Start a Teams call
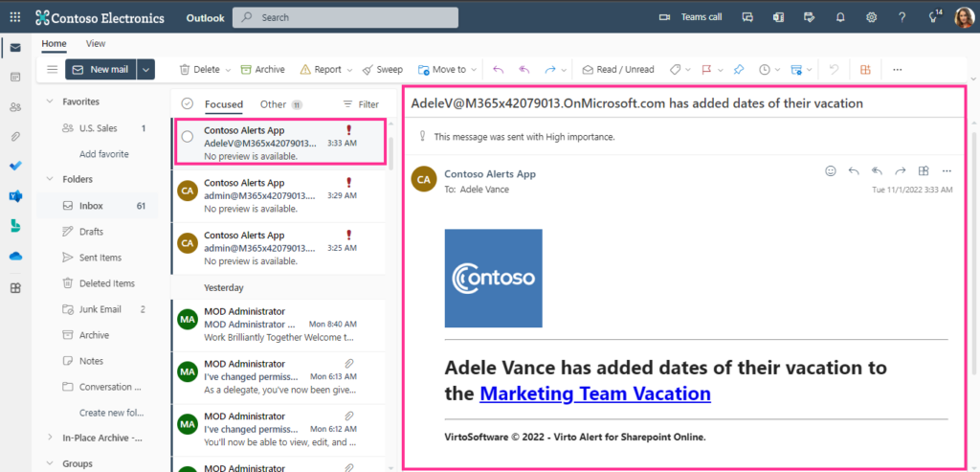The height and width of the screenshot is (472, 980). [691, 17]
